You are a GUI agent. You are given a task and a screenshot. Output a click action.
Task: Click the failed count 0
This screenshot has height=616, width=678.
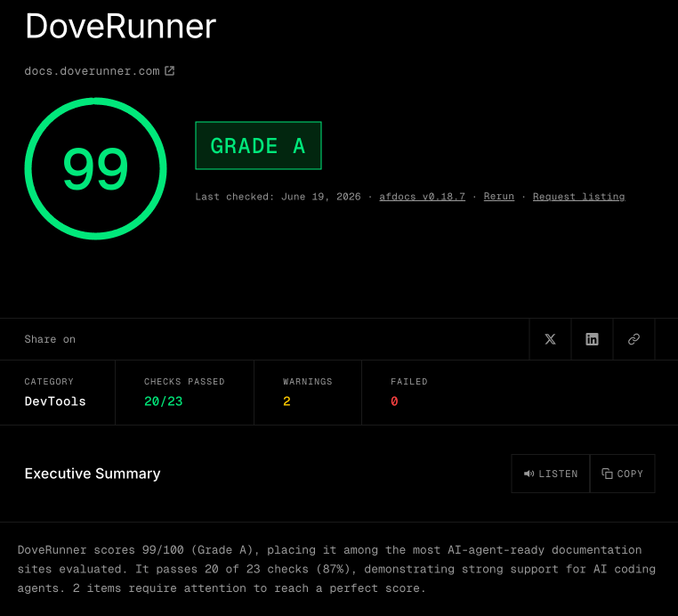[x=394, y=401]
